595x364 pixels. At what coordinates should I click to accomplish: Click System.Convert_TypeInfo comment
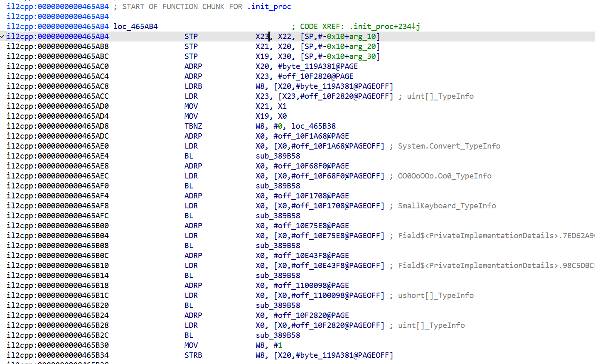coord(449,146)
